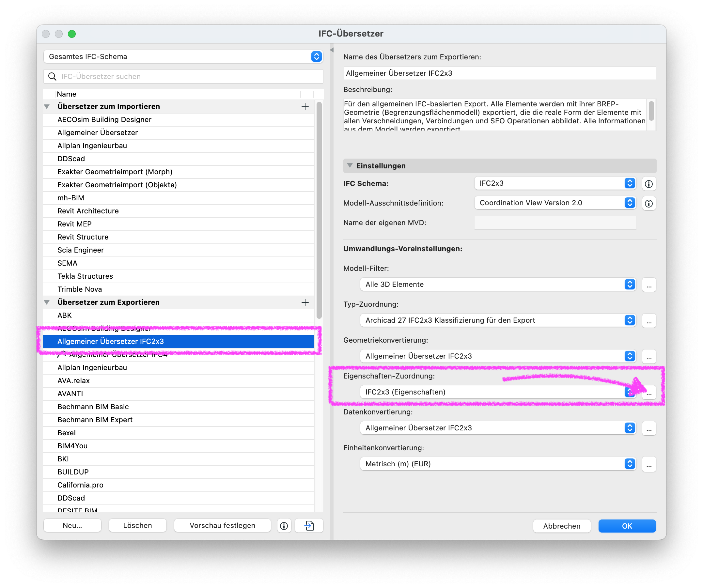Collapse the Einstellungen section
This screenshot has width=703, height=588.
pos(350,166)
